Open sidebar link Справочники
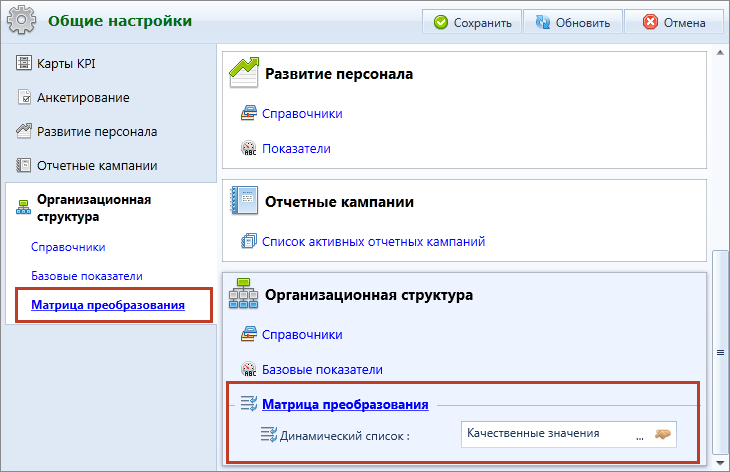Image resolution: width=730 pixels, height=472 pixels. click(68, 247)
